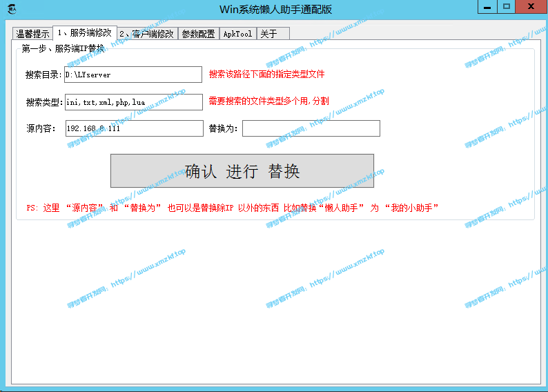Select the 1、服务端修改 tab

click(x=85, y=32)
